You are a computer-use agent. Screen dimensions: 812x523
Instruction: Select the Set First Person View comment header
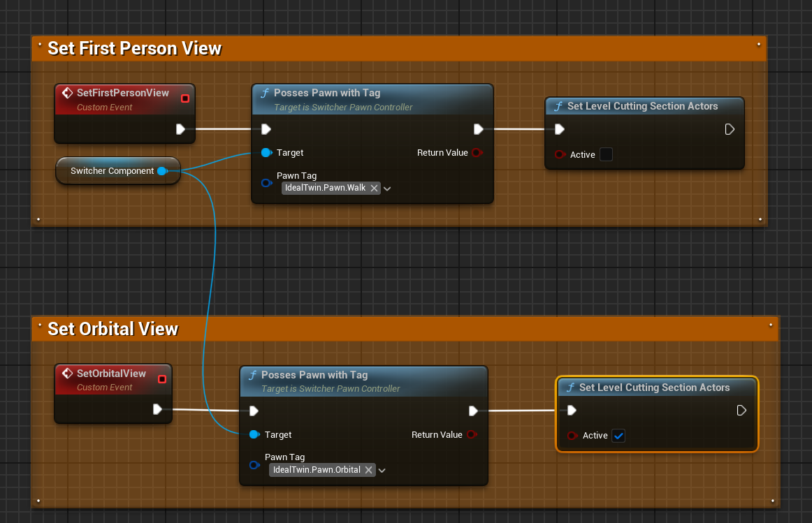click(134, 48)
